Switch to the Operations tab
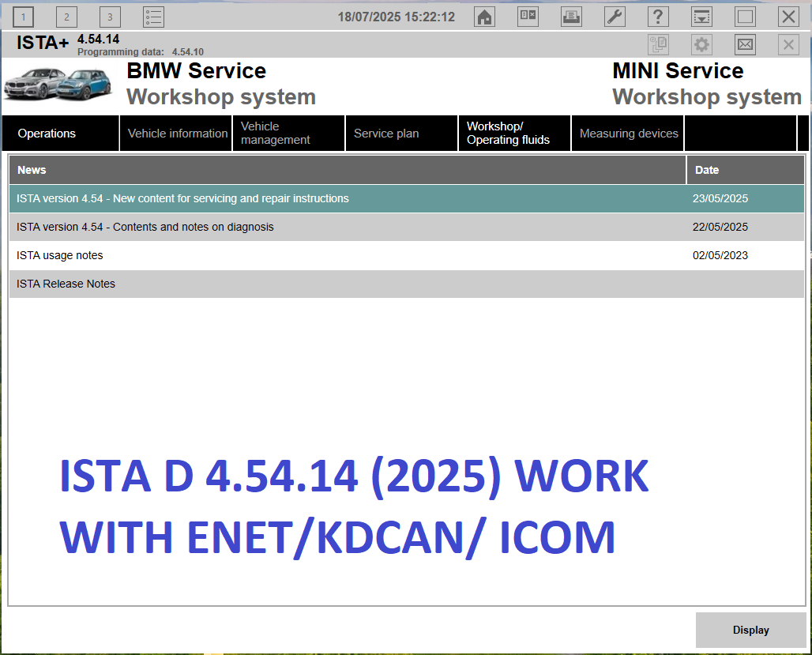Image resolution: width=812 pixels, height=655 pixels. (47, 133)
